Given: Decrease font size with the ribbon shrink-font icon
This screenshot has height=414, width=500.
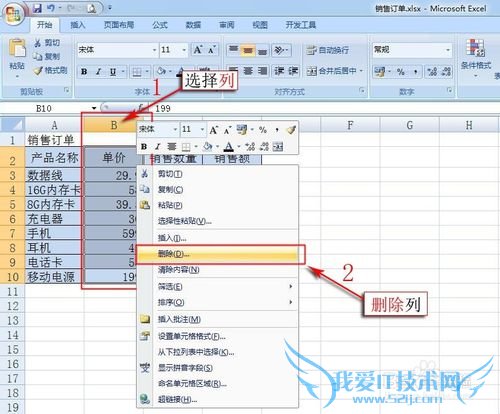Looking at the screenshot, I should (212, 50).
